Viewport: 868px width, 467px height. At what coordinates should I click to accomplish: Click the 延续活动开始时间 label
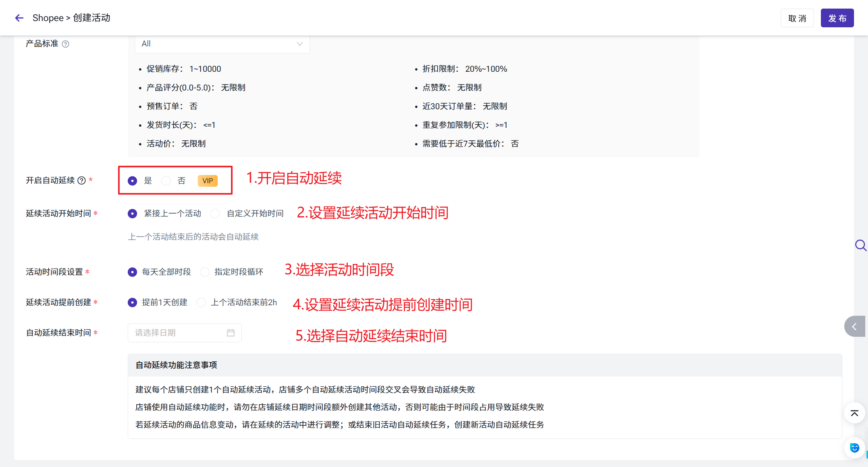click(58, 214)
